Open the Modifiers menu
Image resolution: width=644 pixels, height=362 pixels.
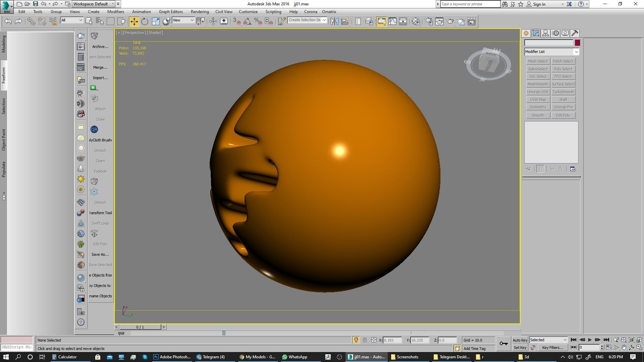coord(115,12)
